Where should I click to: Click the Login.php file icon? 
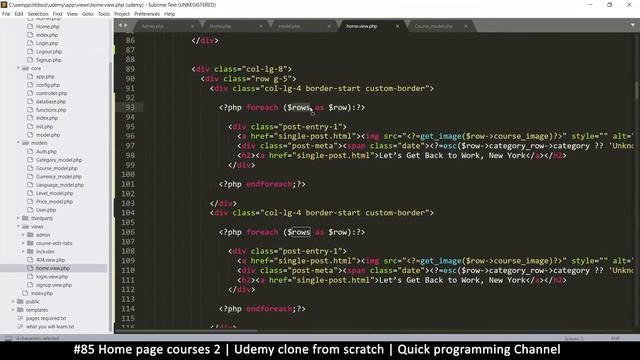point(30,43)
